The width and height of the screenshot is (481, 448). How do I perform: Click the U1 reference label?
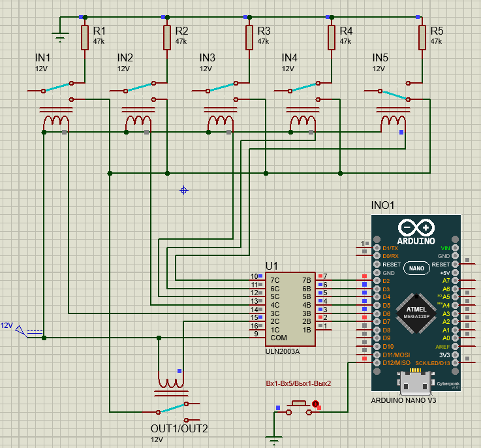[272, 266]
